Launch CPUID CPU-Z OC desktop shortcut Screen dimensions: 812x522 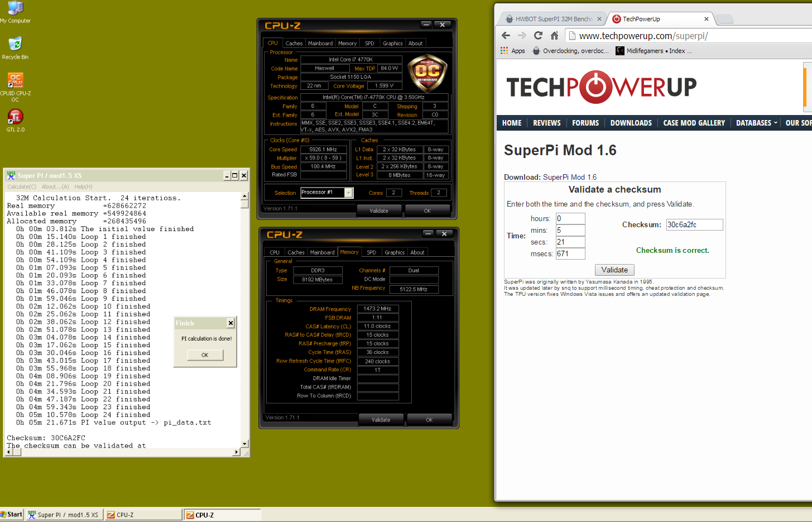pyautogui.click(x=15, y=82)
